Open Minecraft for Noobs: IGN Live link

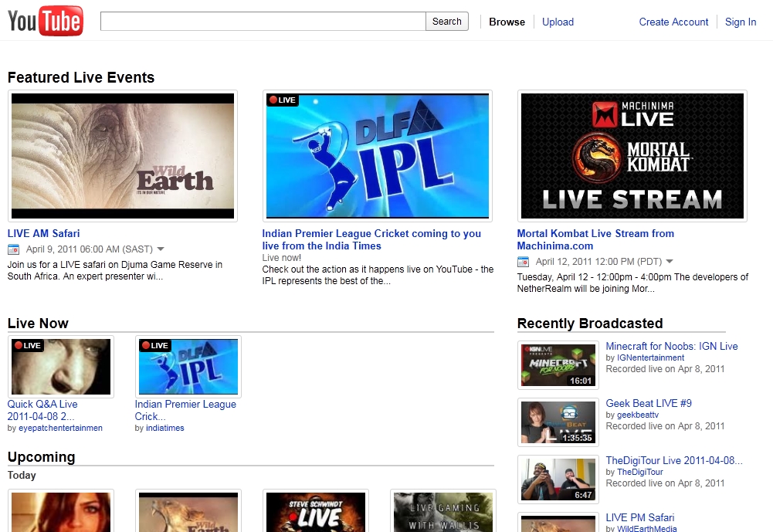click(x=671, y=346)
